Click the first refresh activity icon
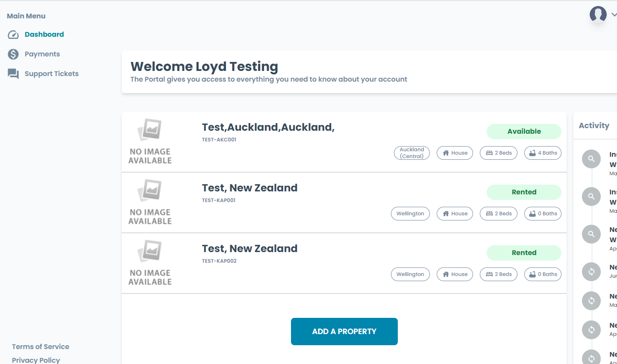The image size is (617, 364). 591,272
